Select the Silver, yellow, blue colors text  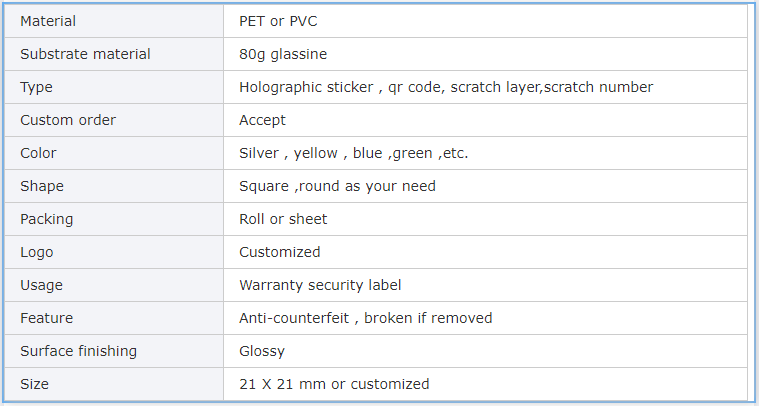(353, 153)
